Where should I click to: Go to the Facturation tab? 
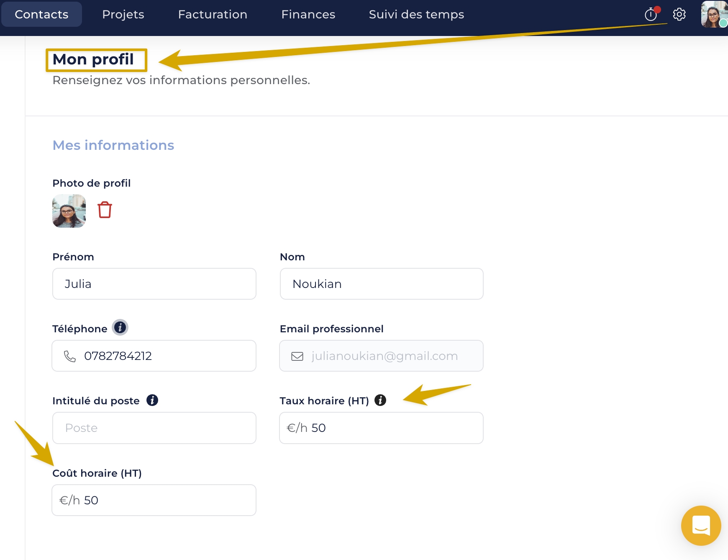[213, 15]
